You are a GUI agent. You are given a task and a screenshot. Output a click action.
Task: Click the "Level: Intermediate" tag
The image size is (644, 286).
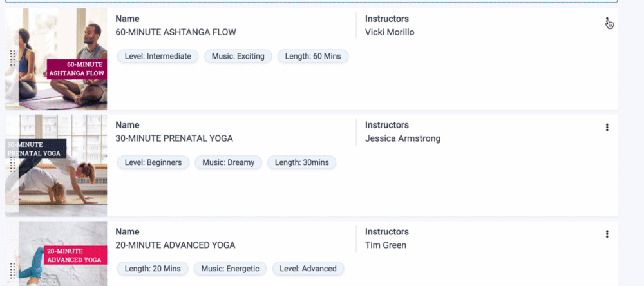(158, 56)
